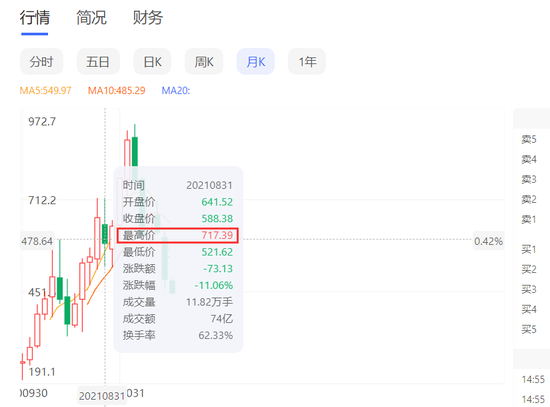The height and width of the screenshot is (407, 550).
Task: Click the 换手率 value 62.33%
Action: click(x=216, y=335)
